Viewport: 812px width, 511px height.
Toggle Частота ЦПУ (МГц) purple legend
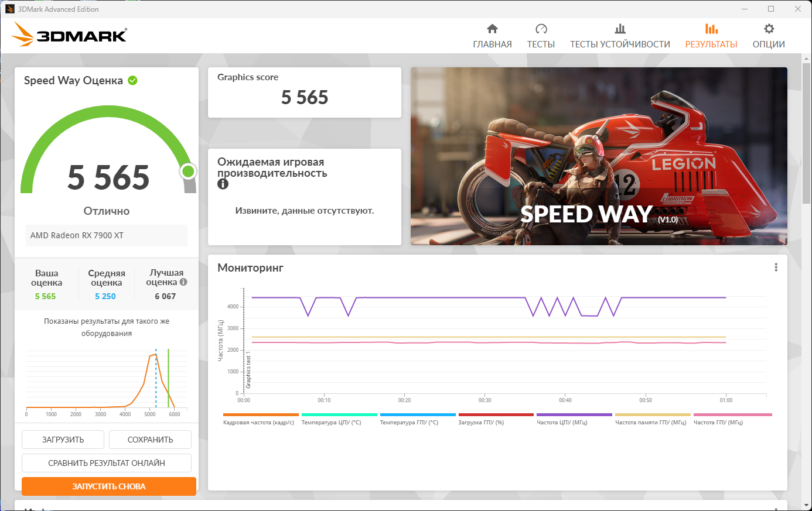(574, 419)
